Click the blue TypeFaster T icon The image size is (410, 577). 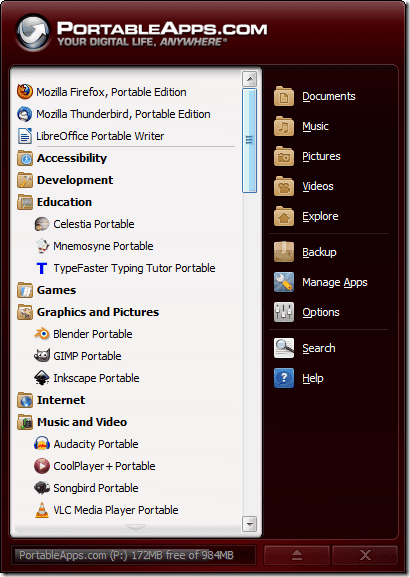(42, 268)
